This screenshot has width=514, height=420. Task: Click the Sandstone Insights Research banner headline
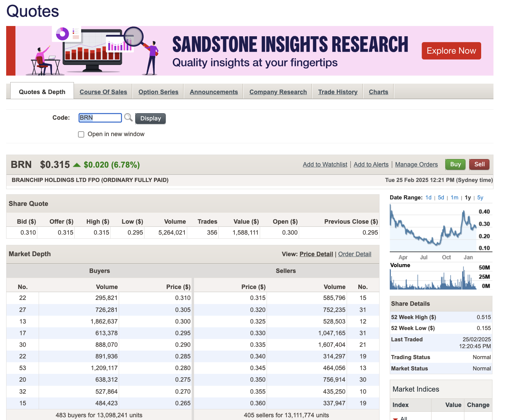click(290, 44)
